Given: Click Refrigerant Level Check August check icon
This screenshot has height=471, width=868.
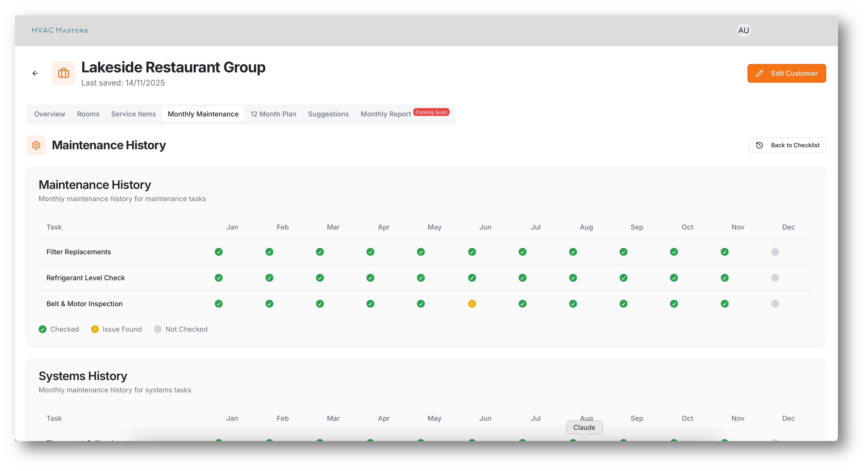Looking at the screenshot, I should 573,278.
